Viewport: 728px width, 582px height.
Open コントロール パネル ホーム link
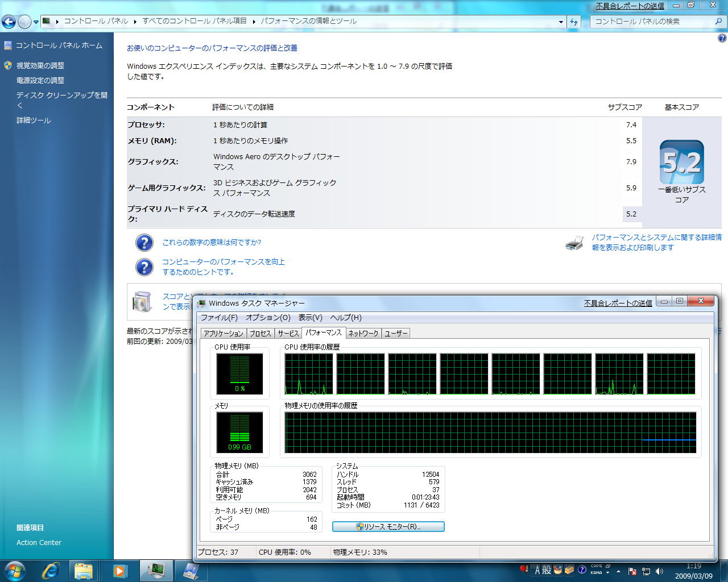tap(59, 45)
